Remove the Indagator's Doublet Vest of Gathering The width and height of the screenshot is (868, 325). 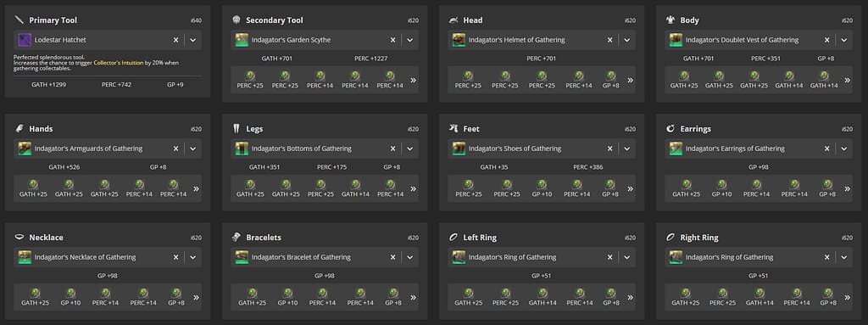[826, 40]
